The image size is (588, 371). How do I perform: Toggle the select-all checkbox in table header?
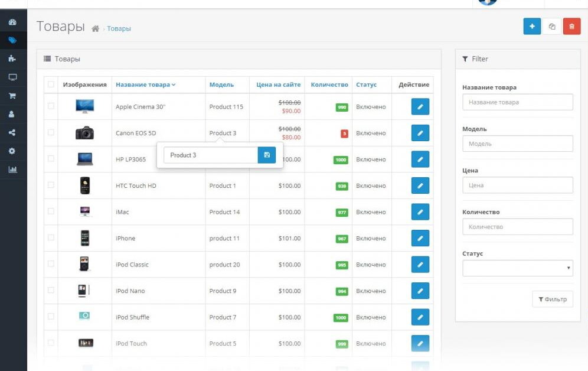tap(51, 84)
